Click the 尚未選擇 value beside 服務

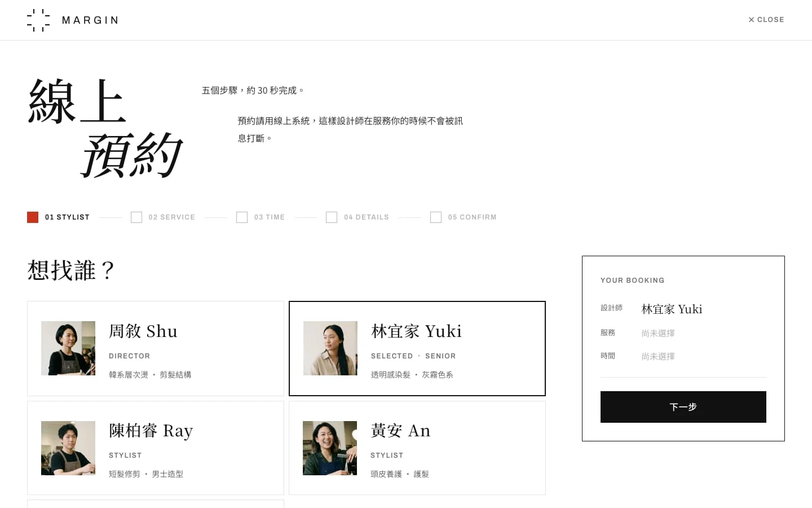[x=658, y=333]
